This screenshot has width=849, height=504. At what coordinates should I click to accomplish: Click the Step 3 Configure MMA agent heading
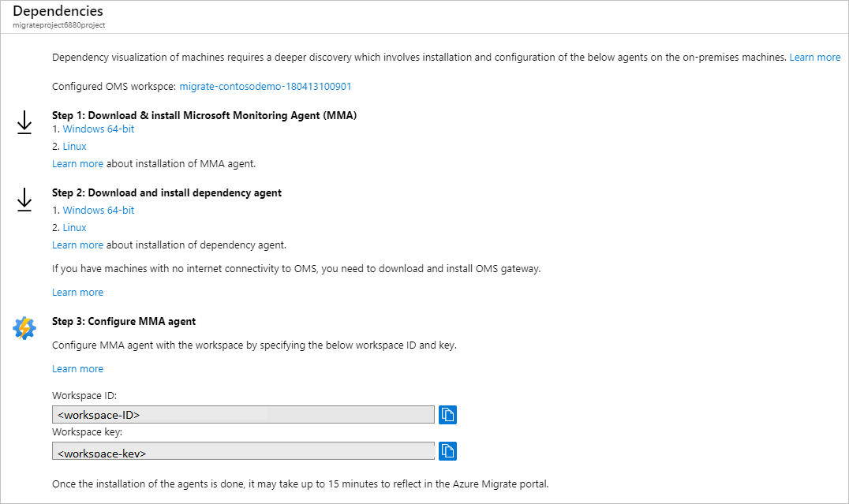(124, 322)
